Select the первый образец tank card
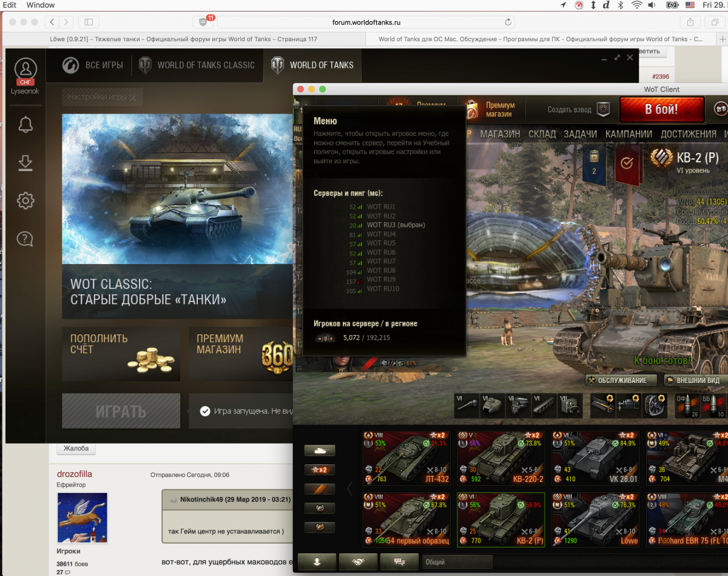The width and height of the screenshot is (728, 576). [x=406, y=519]
